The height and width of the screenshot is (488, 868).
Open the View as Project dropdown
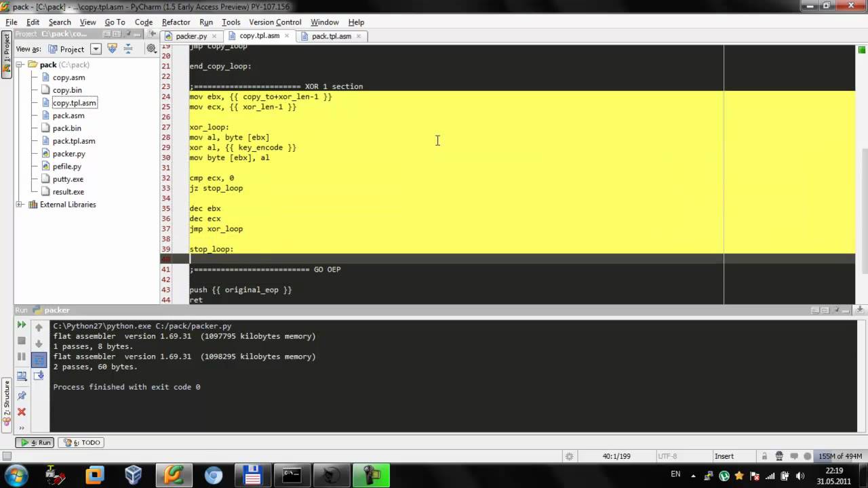click(x=96, y=49)
